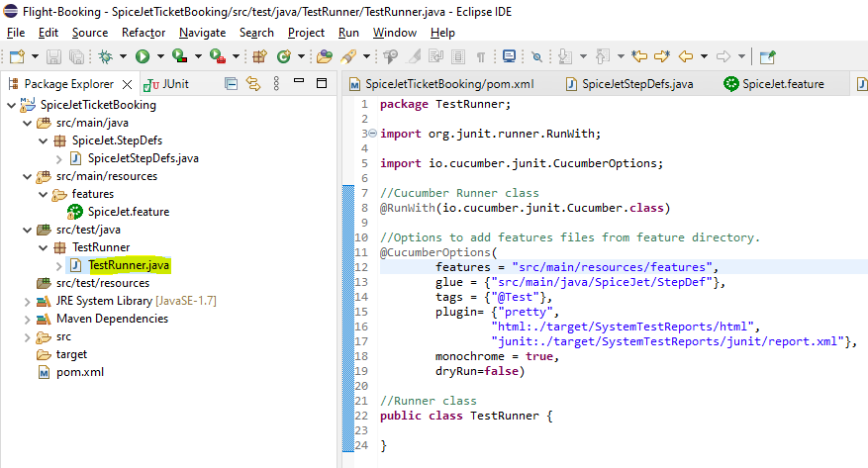Open the External Tools dropdown arrow
Screen dimensions: 868x468
pos(236,56)
